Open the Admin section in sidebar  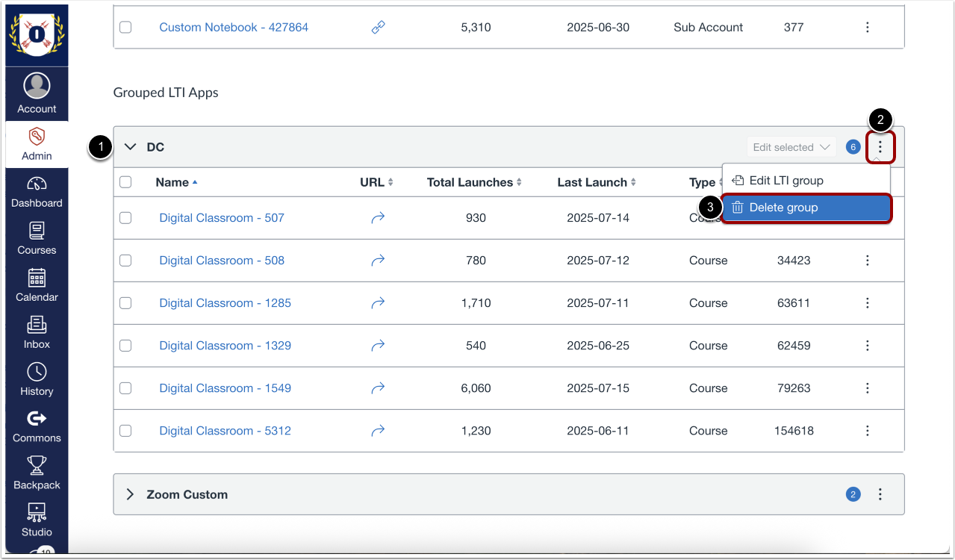click(37, 144)
